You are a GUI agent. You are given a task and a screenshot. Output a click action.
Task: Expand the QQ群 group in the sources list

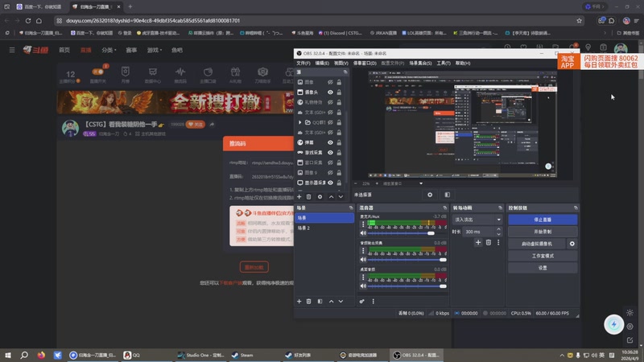[300, 122]
